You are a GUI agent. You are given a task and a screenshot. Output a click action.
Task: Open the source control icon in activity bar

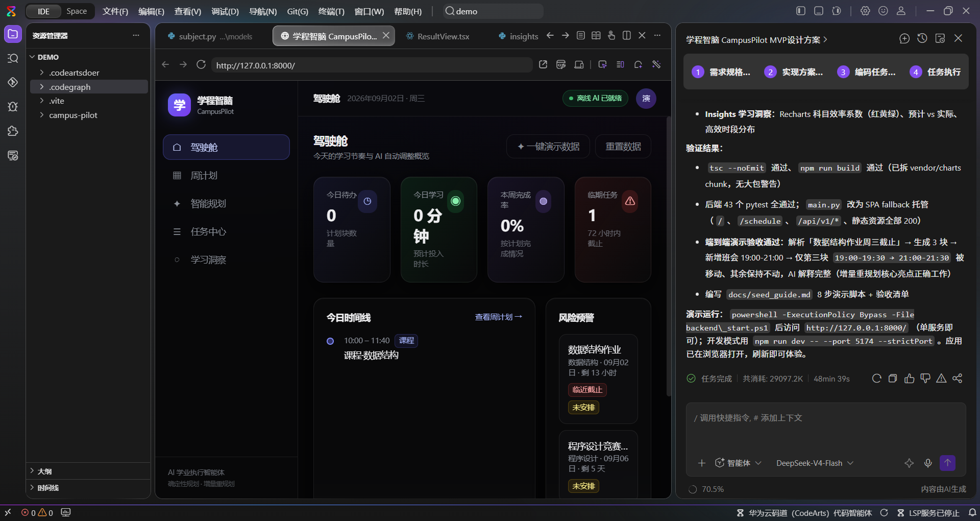(13, 82)
